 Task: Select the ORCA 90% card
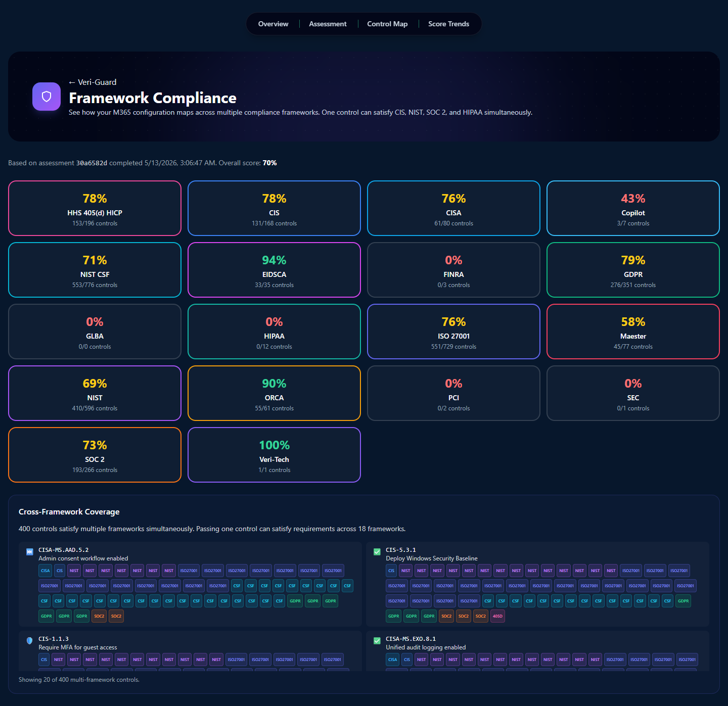[274, 393]
